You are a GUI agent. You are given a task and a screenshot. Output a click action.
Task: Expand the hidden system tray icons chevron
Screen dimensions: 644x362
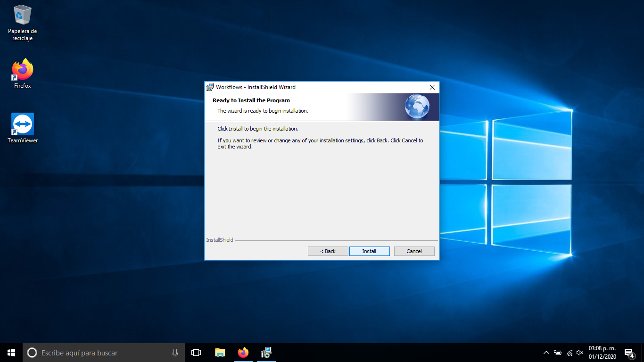[x=546, y=353]
